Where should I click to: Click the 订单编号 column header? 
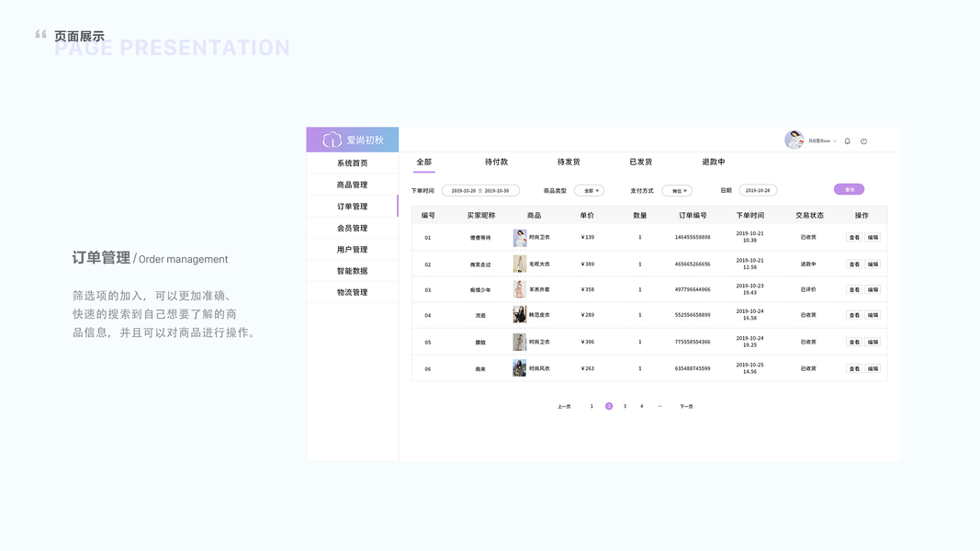click(693, 216)
